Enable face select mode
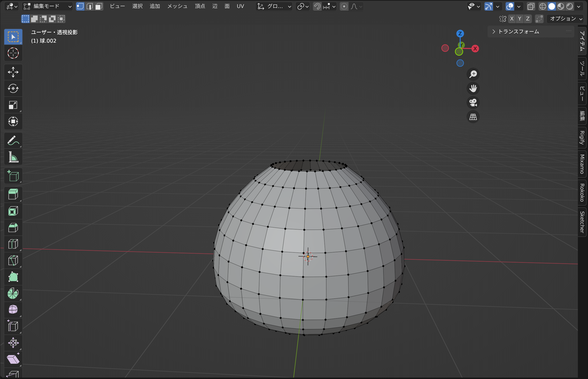The height and width of the screenshot is (379, 588). (x=99, y=6)
